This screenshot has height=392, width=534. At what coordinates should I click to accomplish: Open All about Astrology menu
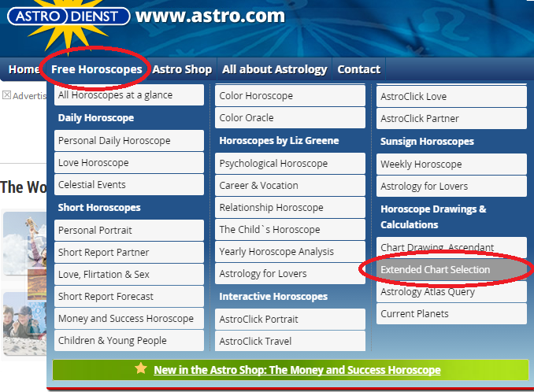pos(275,69)
